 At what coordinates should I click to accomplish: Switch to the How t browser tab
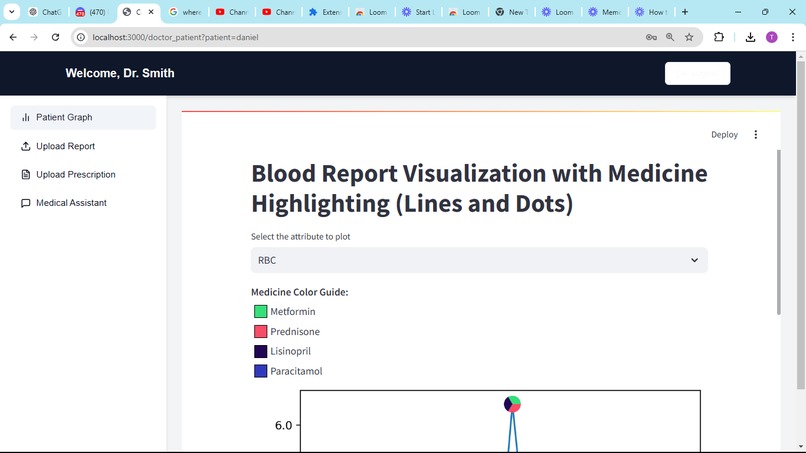coord(651,12)
